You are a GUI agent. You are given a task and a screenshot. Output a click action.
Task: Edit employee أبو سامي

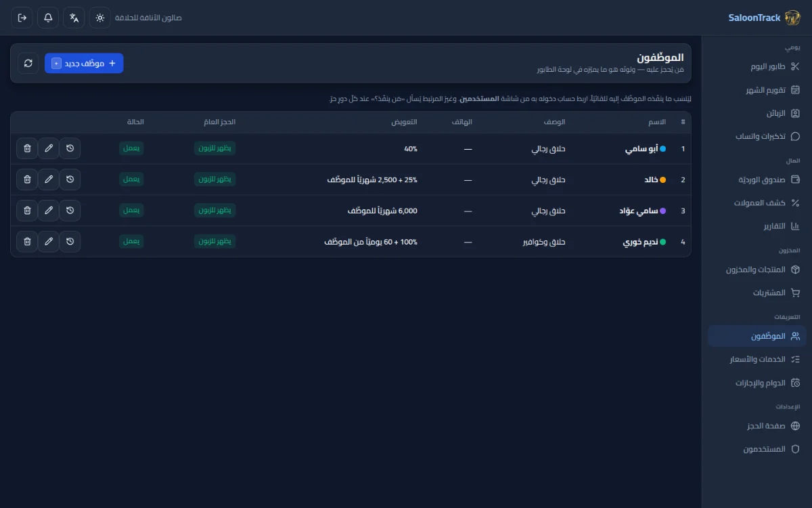point(49,148)
